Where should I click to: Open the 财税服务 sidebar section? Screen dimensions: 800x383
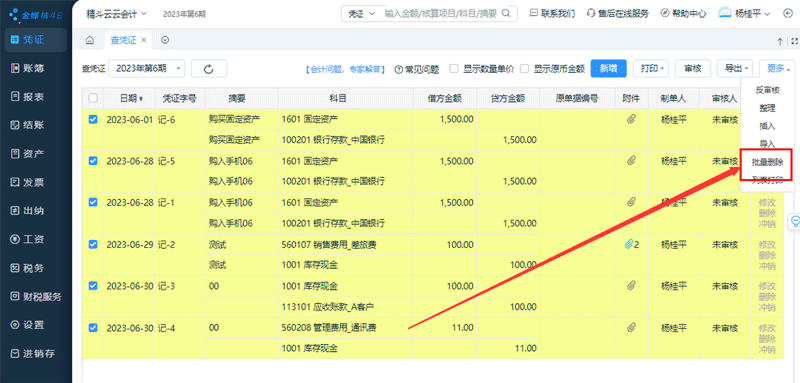tap(35, 296)
